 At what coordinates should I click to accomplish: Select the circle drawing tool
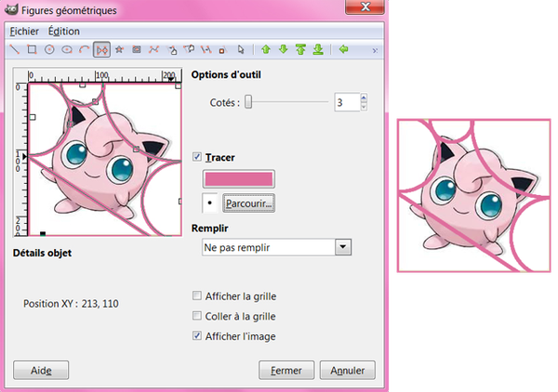click(49, 49)
